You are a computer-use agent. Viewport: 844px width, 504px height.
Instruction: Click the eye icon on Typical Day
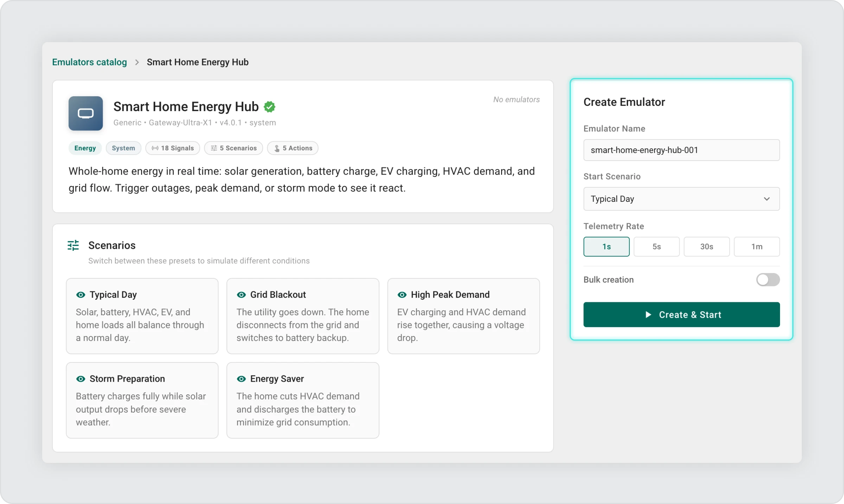click(x=81, y=295)
